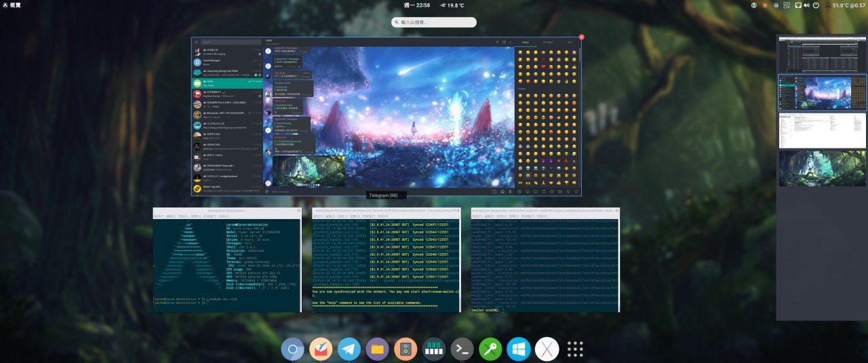The height and width of the screenshot is (363, 868).
Task: Open Chromium from the dock
Action: [293, 349]
